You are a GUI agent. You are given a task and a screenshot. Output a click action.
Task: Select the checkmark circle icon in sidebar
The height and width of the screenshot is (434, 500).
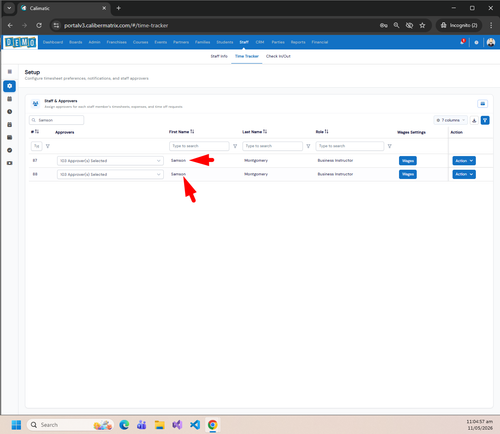click(9, 150)
